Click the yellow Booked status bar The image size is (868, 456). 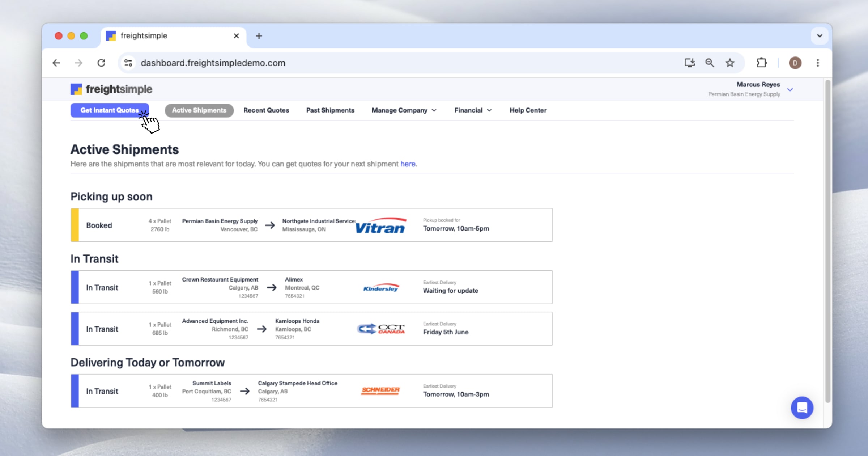(75, 225)
